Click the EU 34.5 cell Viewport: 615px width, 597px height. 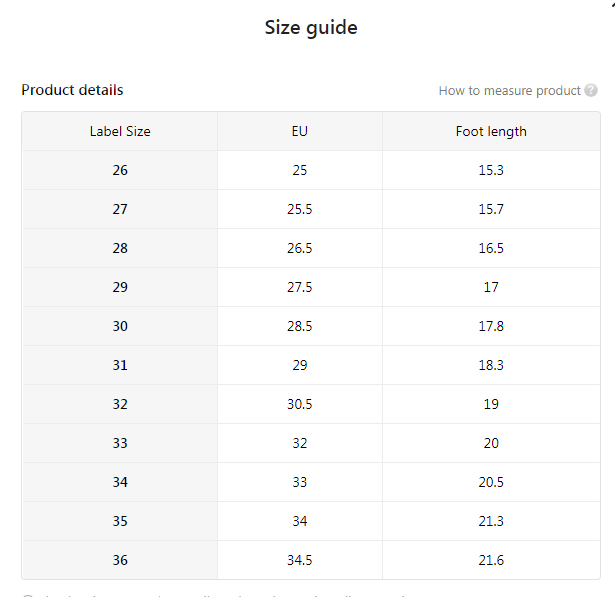[300, 560]
